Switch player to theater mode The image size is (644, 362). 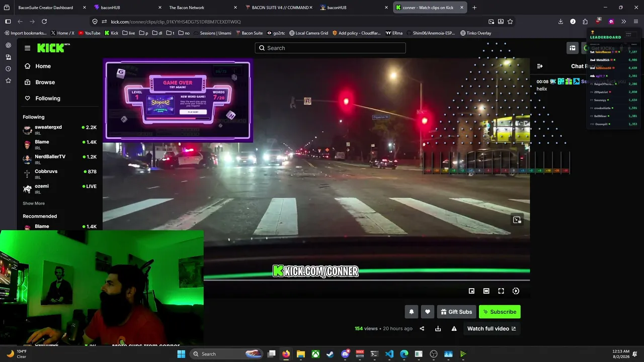(x=486, y=291)
